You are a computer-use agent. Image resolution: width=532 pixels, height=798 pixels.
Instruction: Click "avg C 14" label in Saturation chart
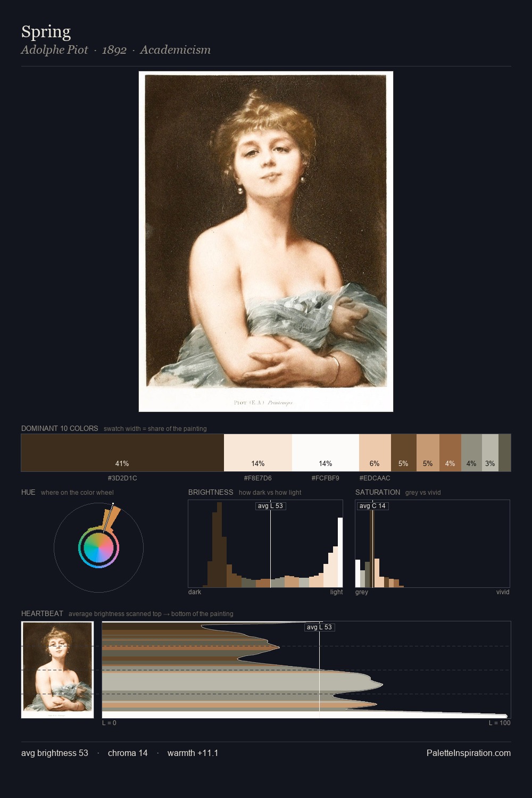[x=372, y=506]
